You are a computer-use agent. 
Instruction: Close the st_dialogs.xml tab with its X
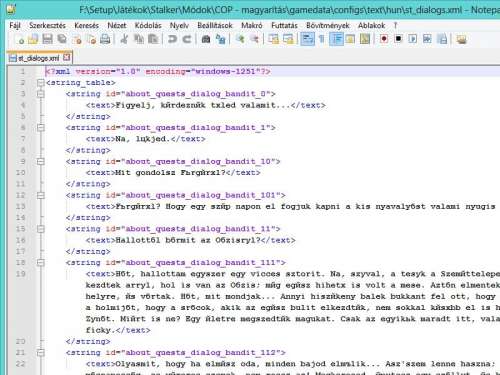coord(67,57)
